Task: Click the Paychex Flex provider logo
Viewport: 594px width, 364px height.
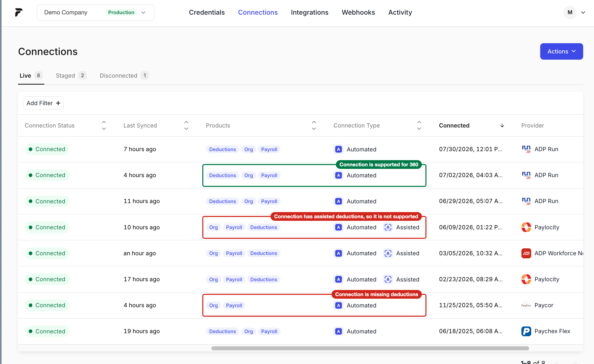Action: [x=526, y=331]
